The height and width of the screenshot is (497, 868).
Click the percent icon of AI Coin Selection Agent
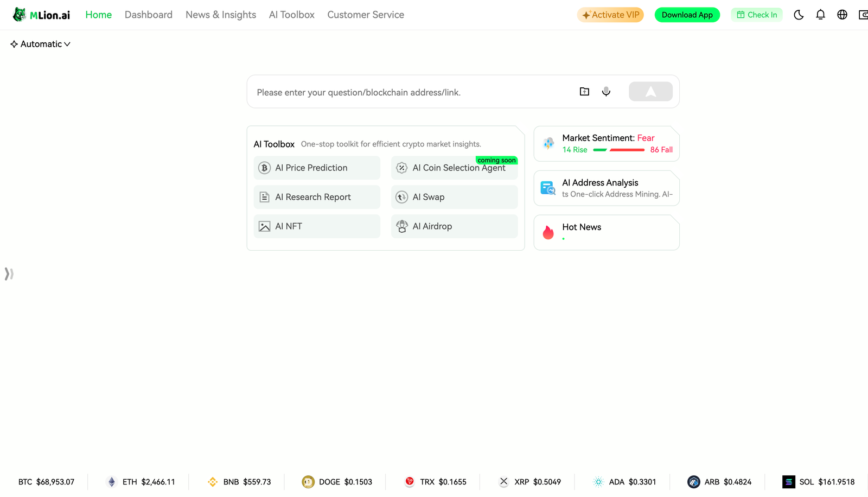402,168
